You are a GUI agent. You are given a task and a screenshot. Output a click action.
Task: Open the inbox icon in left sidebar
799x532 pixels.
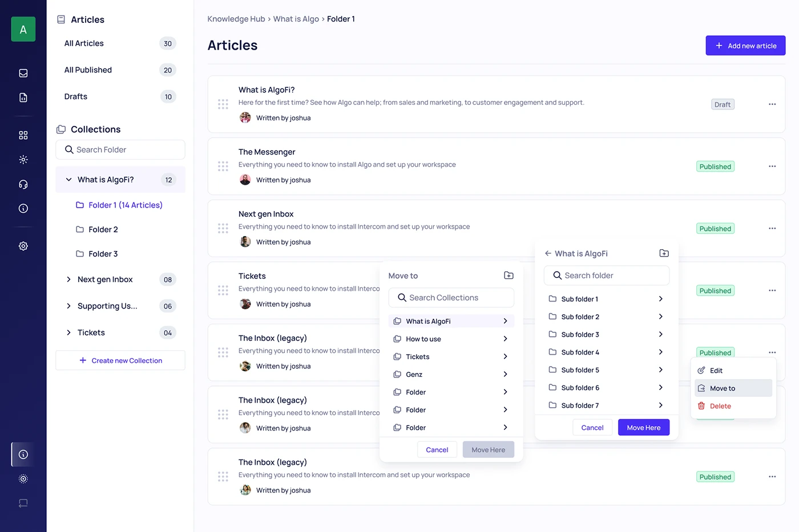coord(23,73)
